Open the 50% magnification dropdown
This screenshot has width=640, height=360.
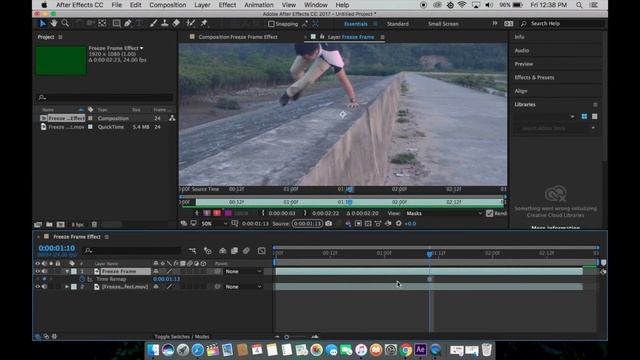pyautogui.click(x=214, y=223)
